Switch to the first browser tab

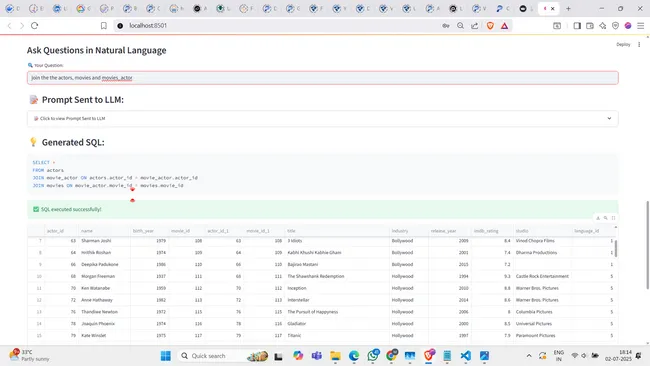(12, 8)
